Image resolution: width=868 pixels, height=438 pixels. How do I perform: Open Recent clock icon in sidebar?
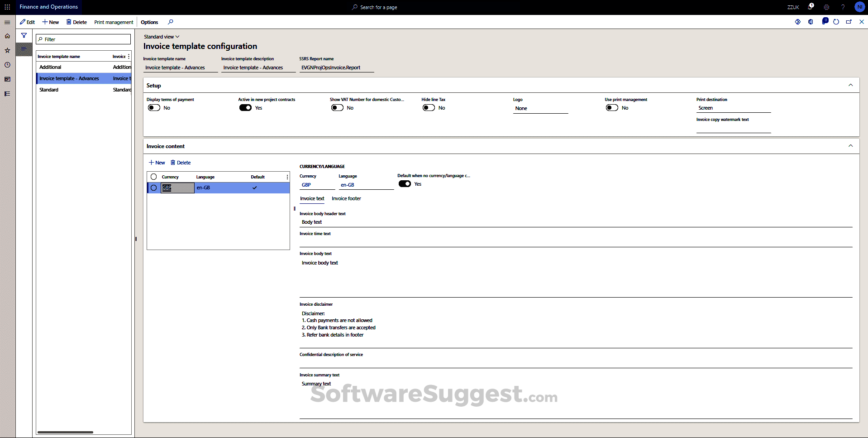(x=7, y=65)
